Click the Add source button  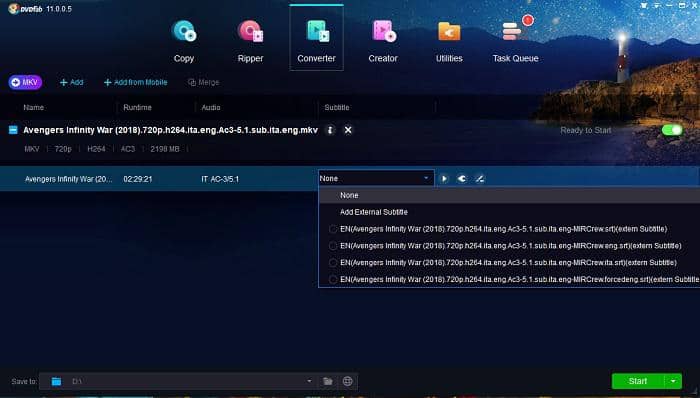coord(71,82)
